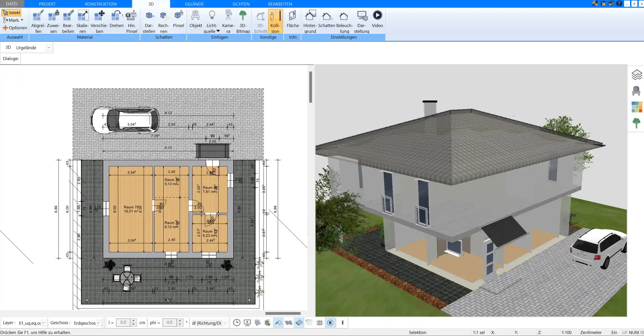644x336 pixels.
Task: Click the layered pictures icon
Action: (x=268, y=323)
